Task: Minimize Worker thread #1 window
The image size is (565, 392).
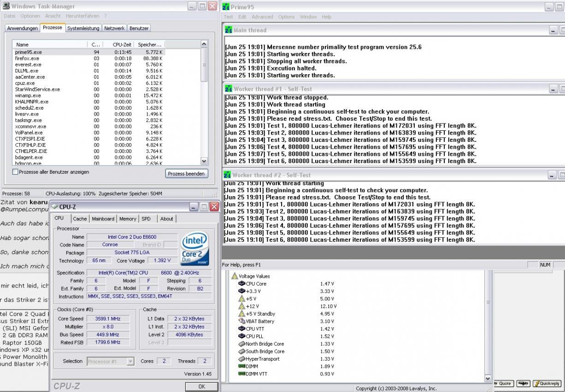Action: coord(553,89)
